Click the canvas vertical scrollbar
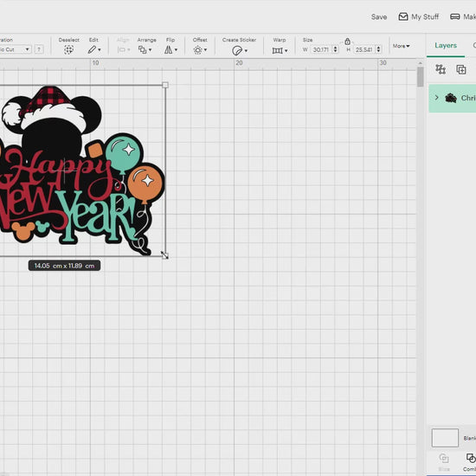This screenshot has width=476, height=476. pyautogui.click(x=420, y=77)
